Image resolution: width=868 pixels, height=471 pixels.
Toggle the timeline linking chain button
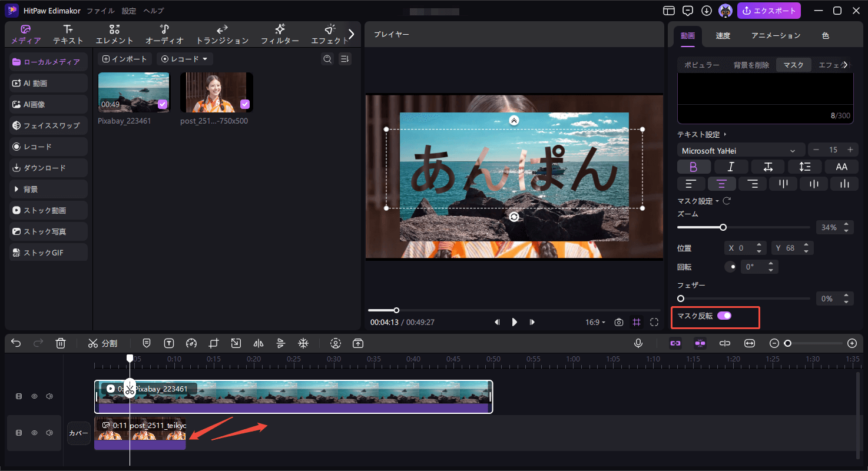point(675,343)
